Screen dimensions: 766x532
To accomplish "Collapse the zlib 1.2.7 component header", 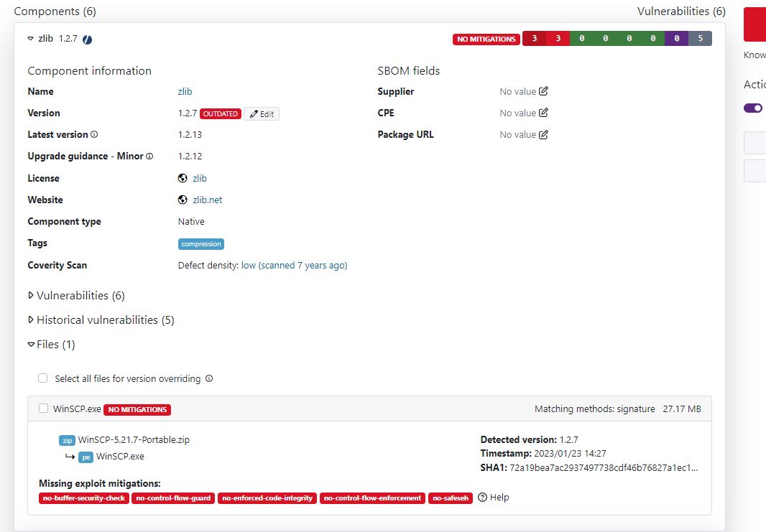I will (x=31, y=39).
